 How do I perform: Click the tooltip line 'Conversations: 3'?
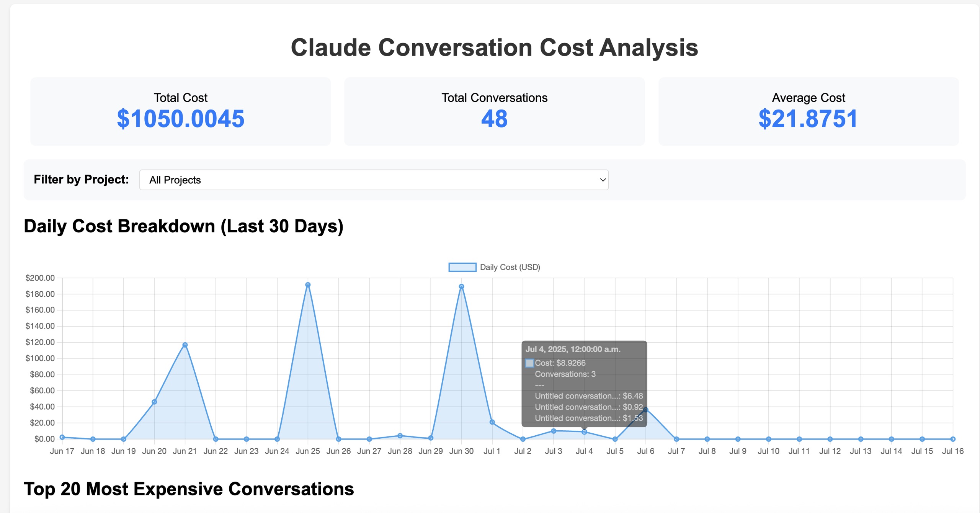[x=565, y=374]
